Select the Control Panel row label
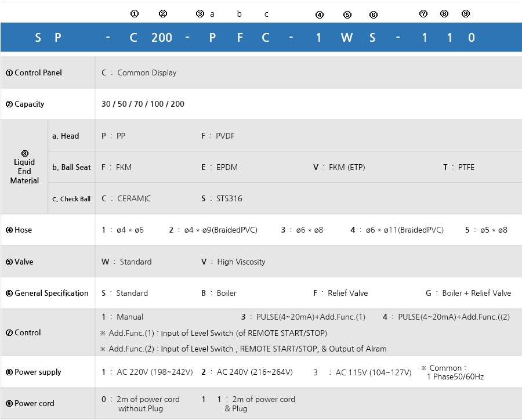522x420 pixels. [x=34, y=73]
